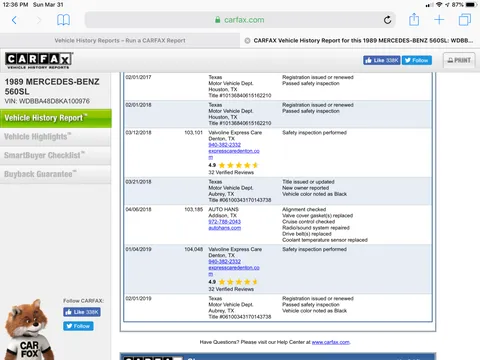
Task: Call Valvoline phone number in 01/04/2019 row
Action: tap(224, 261)
